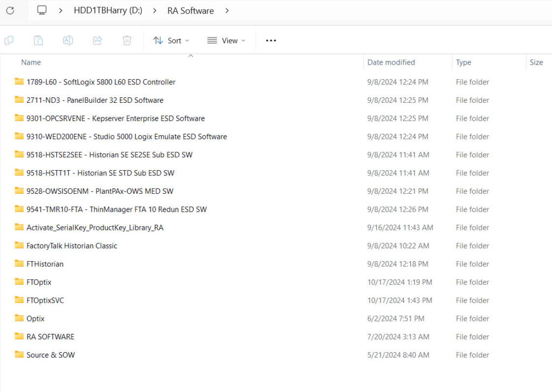Sort files by the Date modified column

pos(391,62)
